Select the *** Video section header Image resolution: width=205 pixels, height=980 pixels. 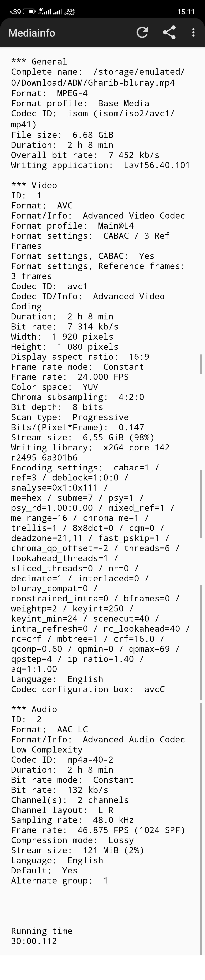tap(34, 185)
